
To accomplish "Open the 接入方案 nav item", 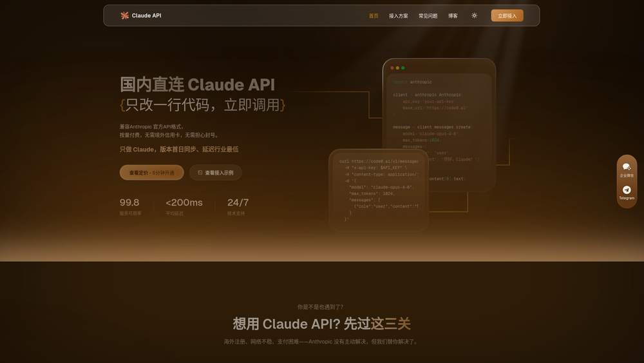I will pos(399,16).
